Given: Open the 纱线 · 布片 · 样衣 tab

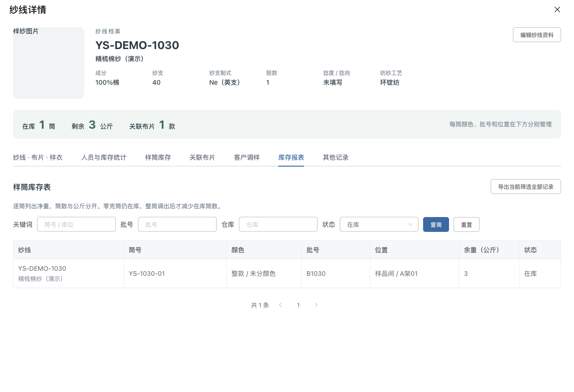Looking at the screenshot, I should (38, 157).
